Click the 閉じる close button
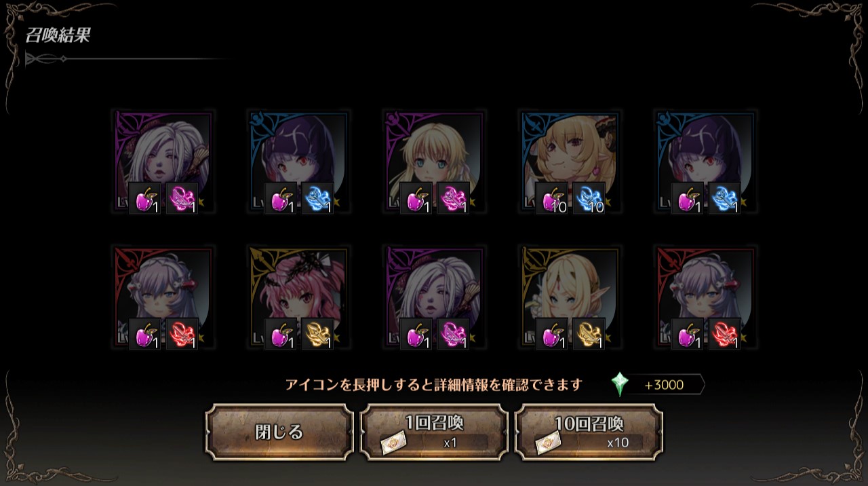This screenshot has height=486, width=868. [279, 432]
